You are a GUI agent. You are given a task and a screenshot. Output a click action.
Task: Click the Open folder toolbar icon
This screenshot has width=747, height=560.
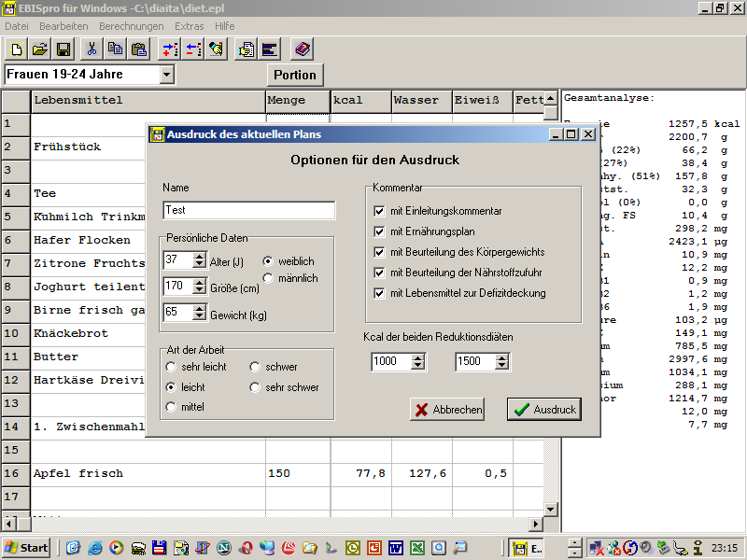pyautogui.click(x=40, y=49)
